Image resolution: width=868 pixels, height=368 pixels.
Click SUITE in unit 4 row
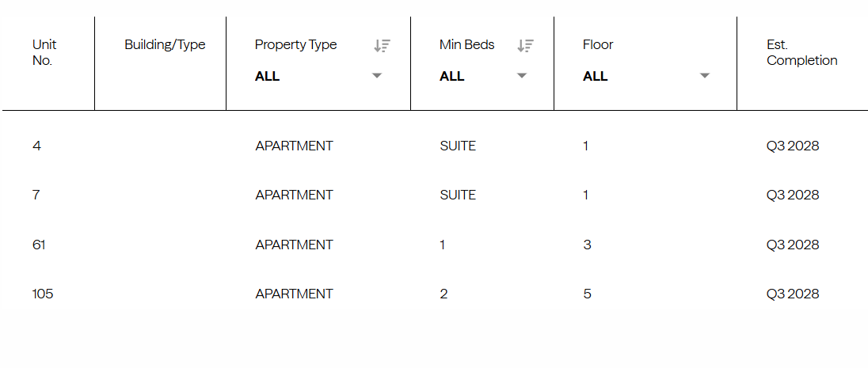(458, 146)
